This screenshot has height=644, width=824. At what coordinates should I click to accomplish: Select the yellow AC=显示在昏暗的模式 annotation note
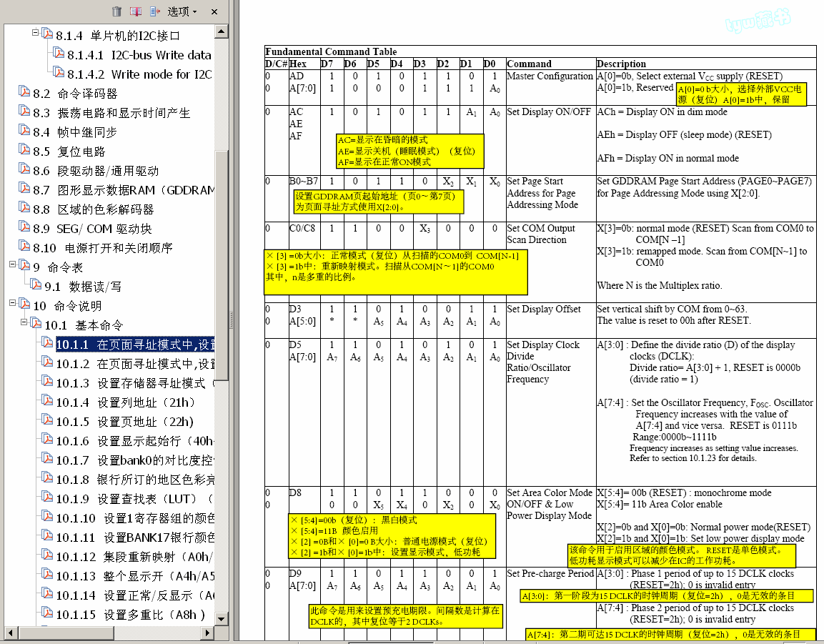coord(409,151)
